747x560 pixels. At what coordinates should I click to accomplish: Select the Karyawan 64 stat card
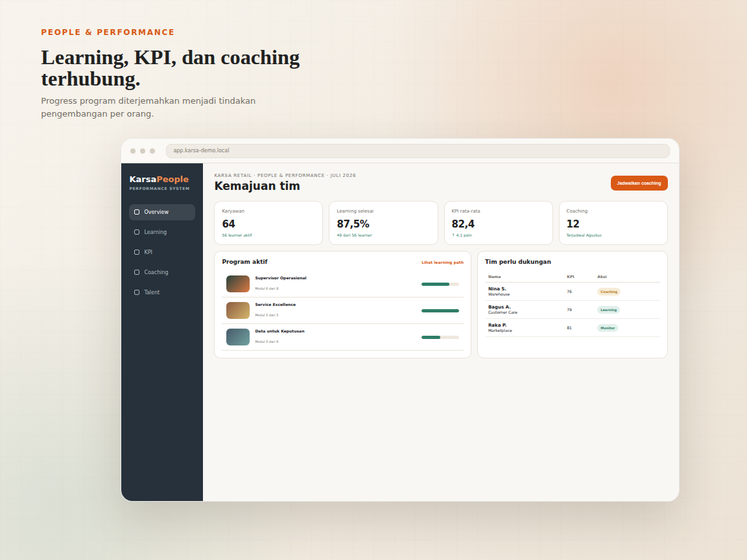click(268, 223)
